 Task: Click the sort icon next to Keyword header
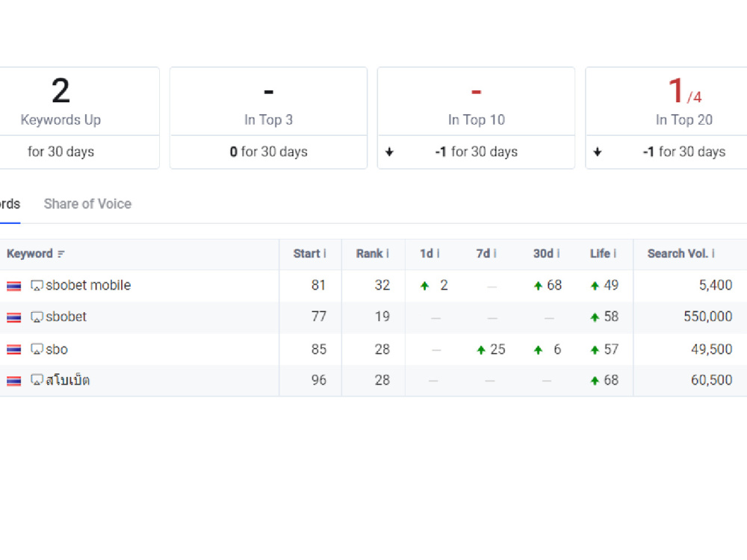click(x=61, y=254)
